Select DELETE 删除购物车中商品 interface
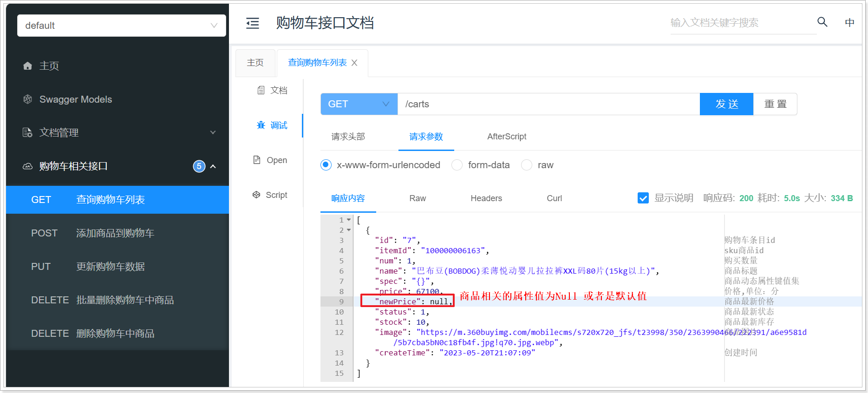Screen dimensions: 868x393 (117, 334)
